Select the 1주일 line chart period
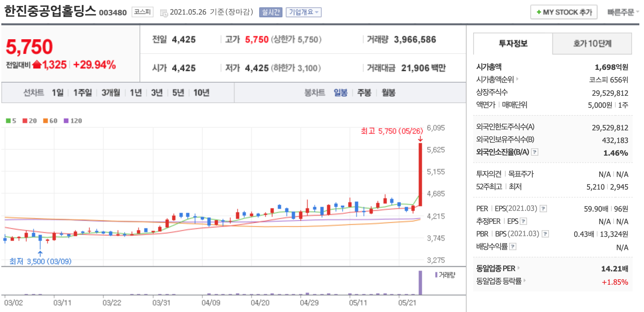The height and width of the screenshot is (312, 644). tap(82, 92)
